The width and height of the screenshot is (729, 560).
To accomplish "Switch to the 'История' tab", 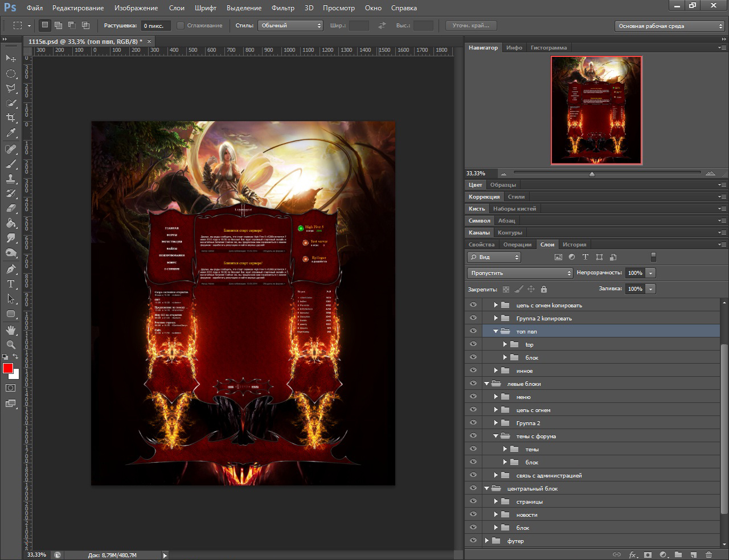I will [x=574, y=245].
